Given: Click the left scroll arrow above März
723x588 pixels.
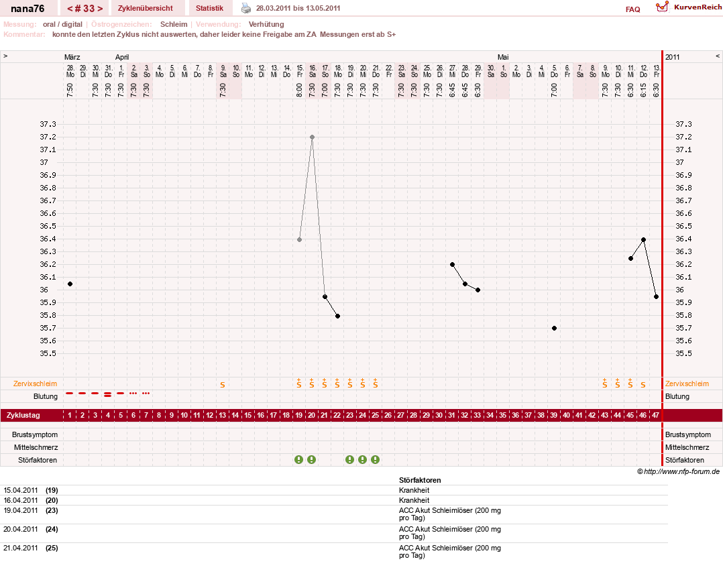Looking at the screenshot, I should (5, 56).
